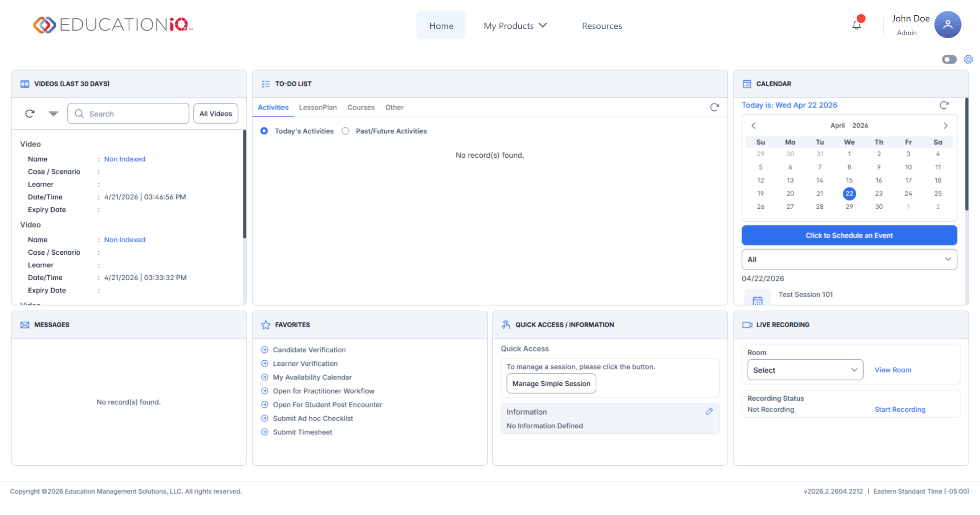This screenshot has height=515, width=980.
Task: Open the Room Select dropdown
Action: (x=805, y=370)
